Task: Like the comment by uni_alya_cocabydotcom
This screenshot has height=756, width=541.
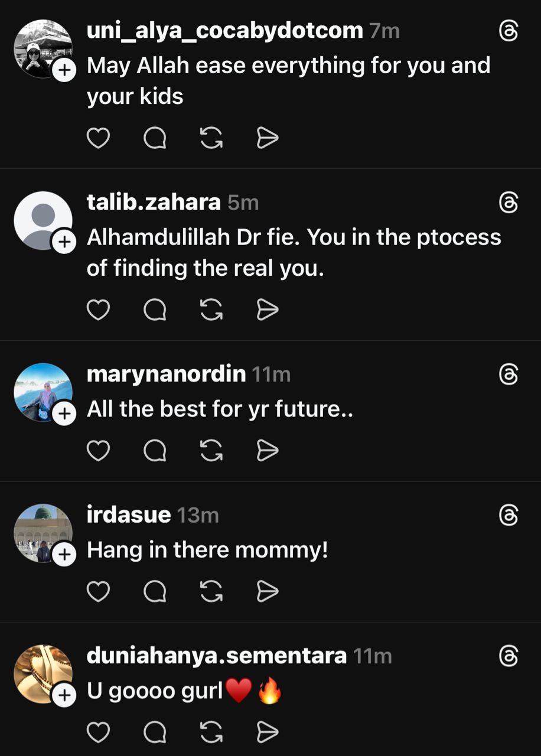Action: point(98,138)
